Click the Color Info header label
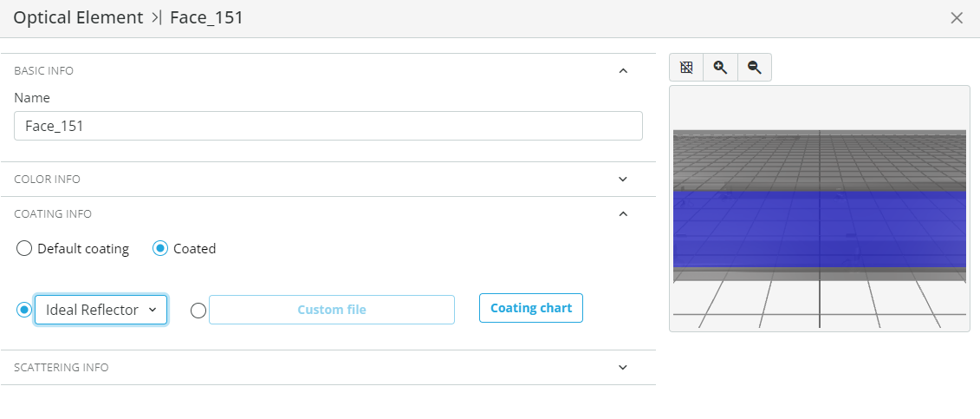The height and width of the screenshot is (419, 980). 47,179
